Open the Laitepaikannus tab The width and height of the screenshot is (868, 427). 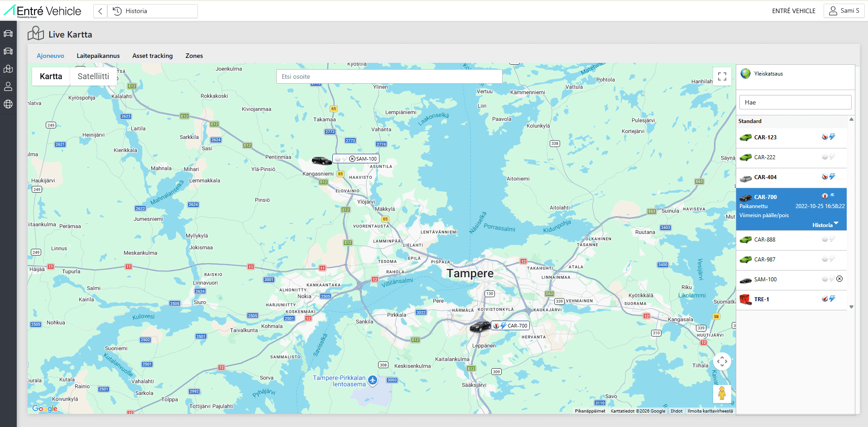click(98, 56)
